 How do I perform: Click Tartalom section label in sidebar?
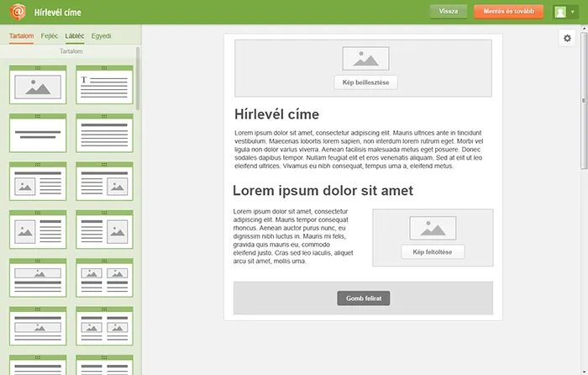click(x=71, y=51)
